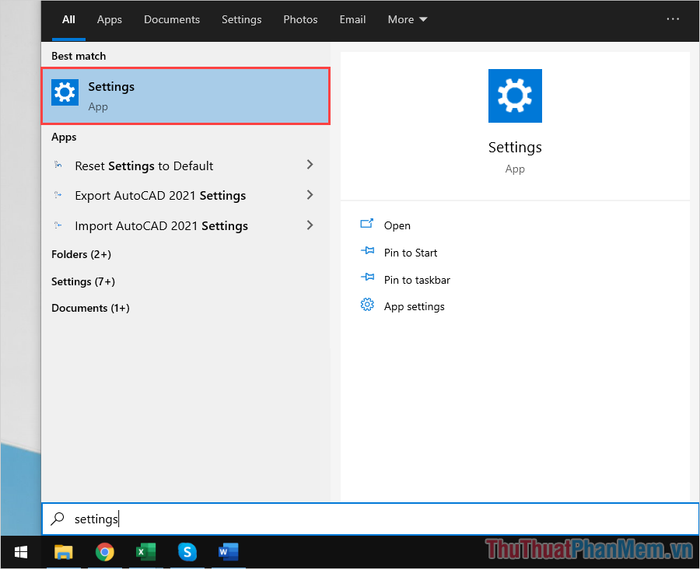Click the three-dot options icon at top right
The width and height of the screenshot is (700, 569).
672,19
